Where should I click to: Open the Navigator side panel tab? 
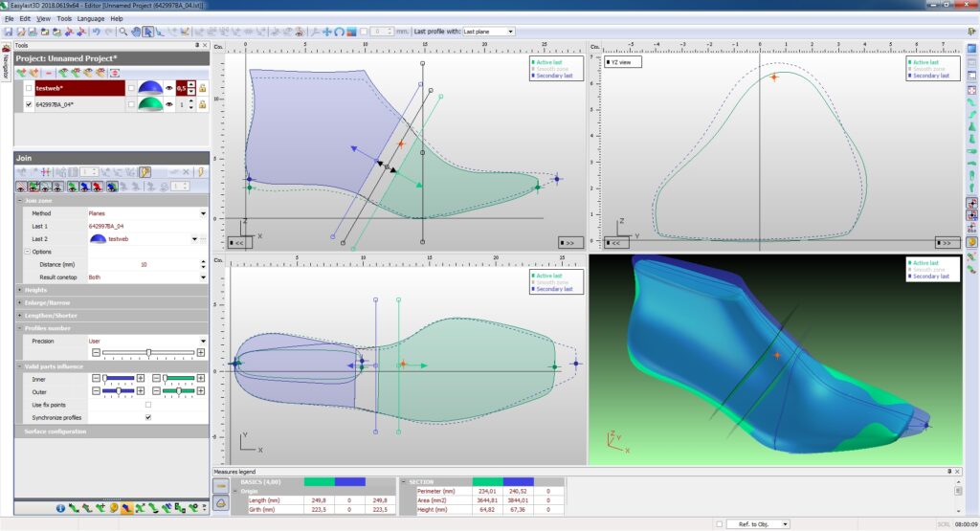(6, 63)
